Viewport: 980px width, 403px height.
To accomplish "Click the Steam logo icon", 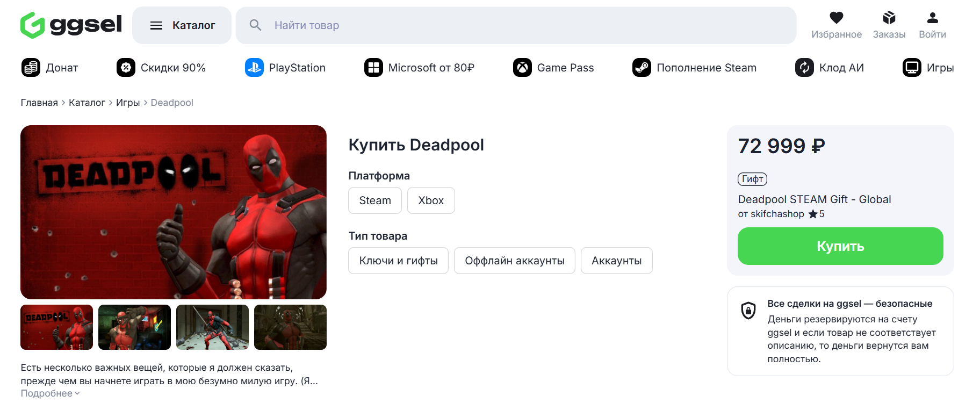I will pos(642,68).
